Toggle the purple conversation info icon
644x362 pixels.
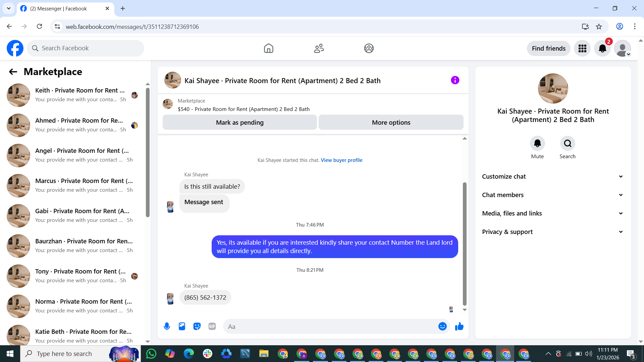455,80
